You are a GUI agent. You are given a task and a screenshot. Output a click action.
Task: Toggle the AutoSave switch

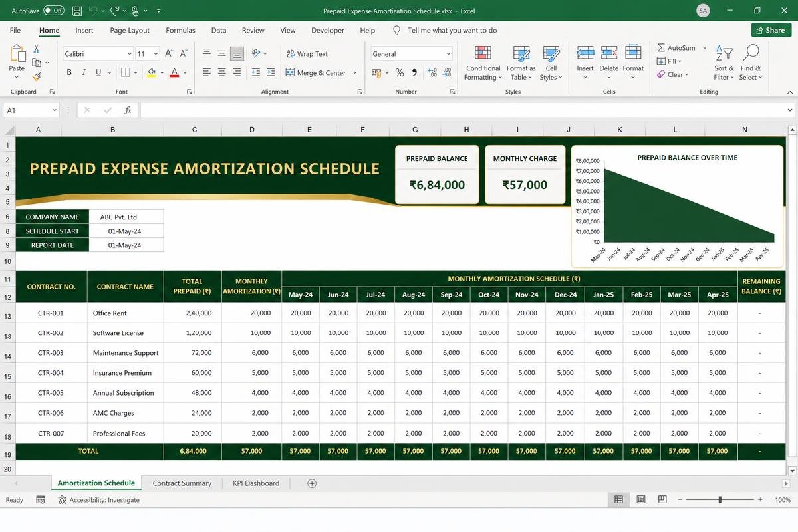click(53, 11)
